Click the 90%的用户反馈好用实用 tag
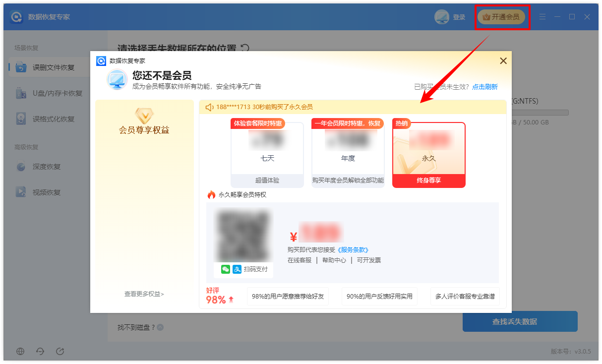 click(x=379, y=297)
